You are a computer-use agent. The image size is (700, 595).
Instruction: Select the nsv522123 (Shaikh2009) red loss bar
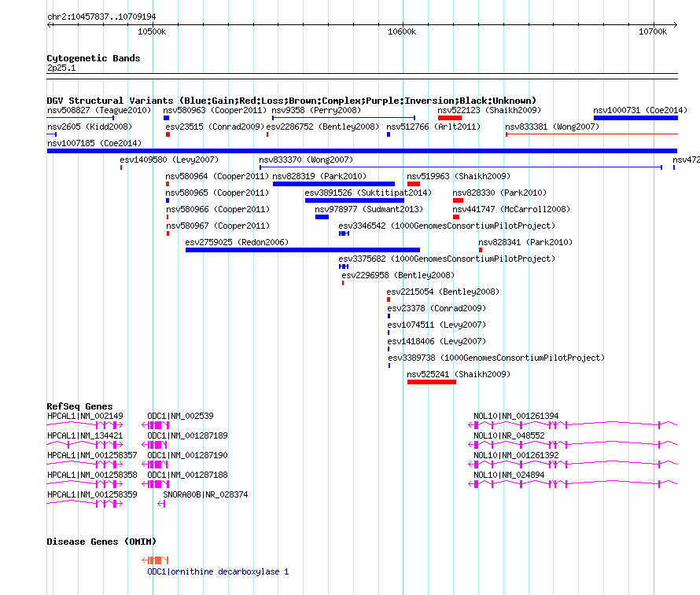click(x=450, y=118)
